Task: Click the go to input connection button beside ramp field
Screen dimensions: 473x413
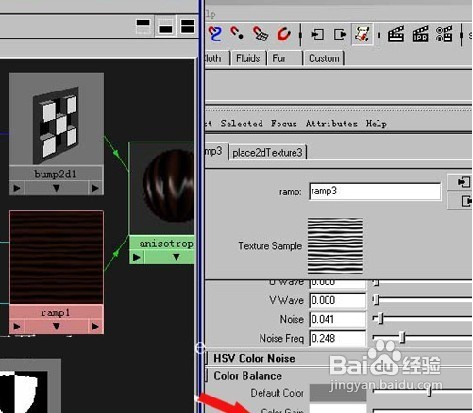Action: point(460,182)
